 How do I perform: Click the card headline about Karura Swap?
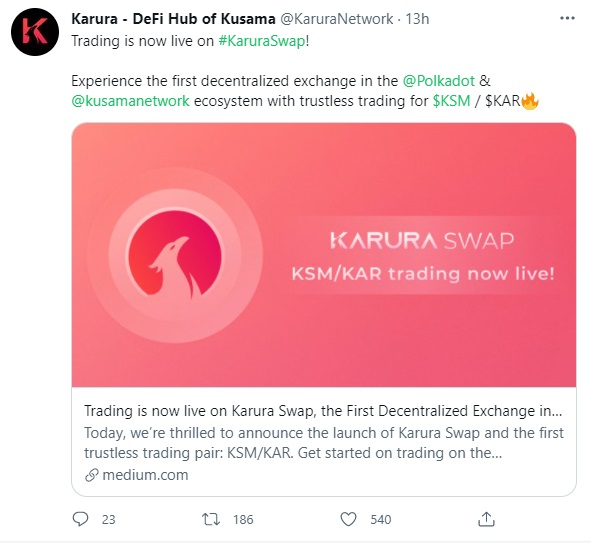click(323, 411)
